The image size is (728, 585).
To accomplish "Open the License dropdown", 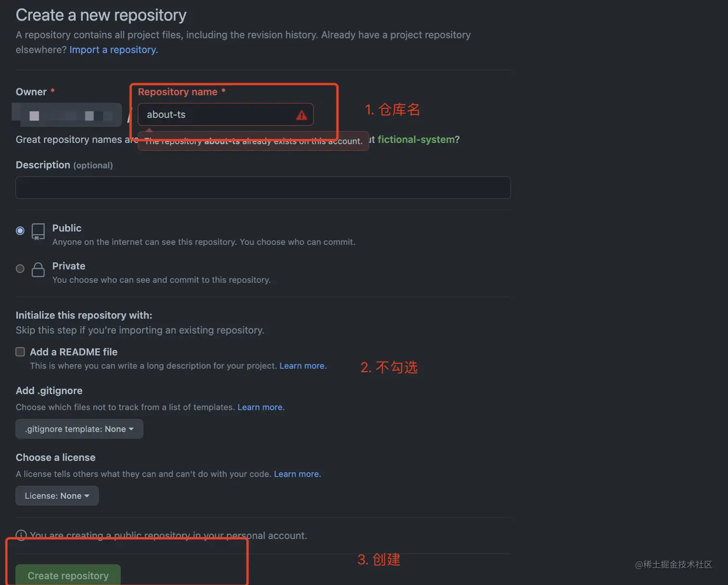I will click(57, 496).
